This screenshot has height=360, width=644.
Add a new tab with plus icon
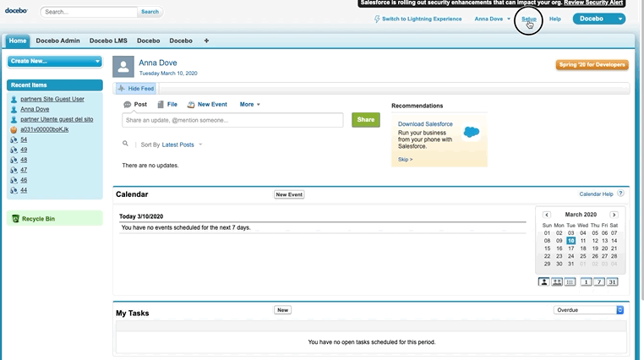(206, 41)
